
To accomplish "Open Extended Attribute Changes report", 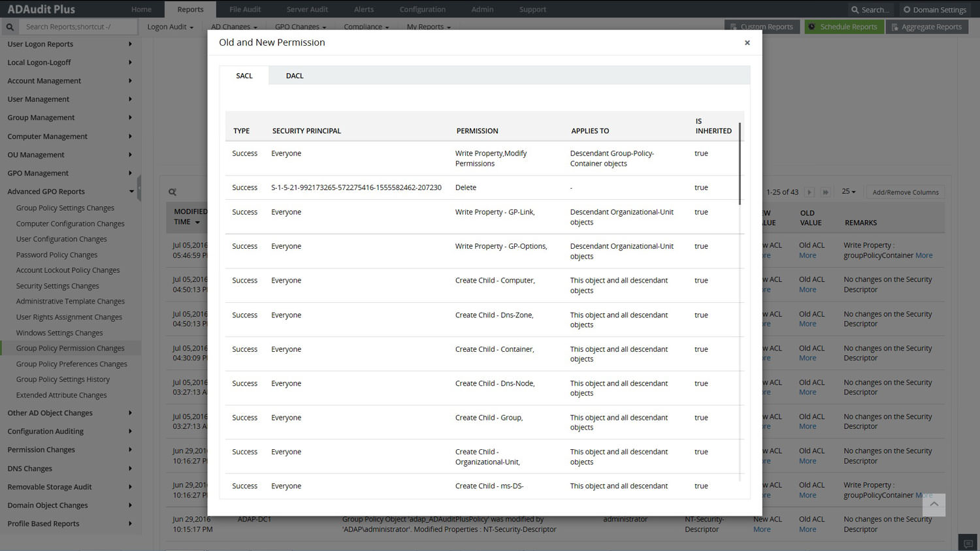I will [61, 395].
